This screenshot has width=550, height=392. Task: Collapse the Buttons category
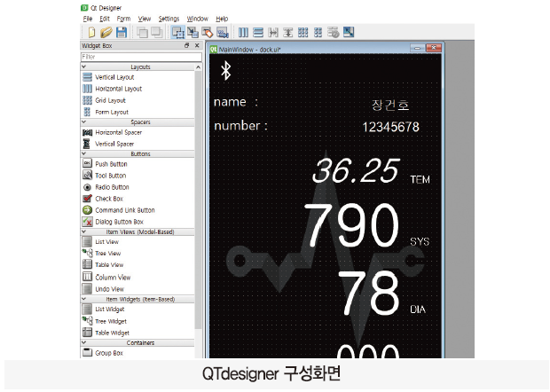[x=84, y=153]
